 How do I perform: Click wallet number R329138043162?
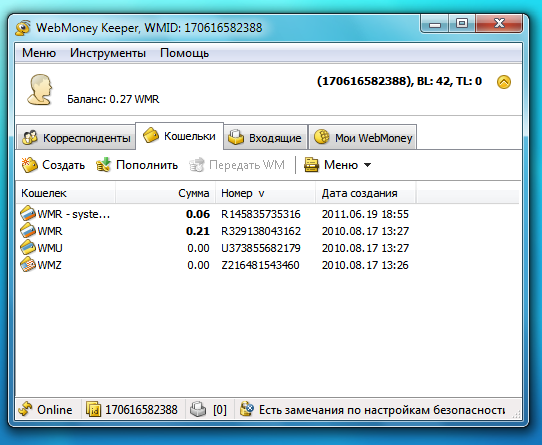click(x=261, y=231)
